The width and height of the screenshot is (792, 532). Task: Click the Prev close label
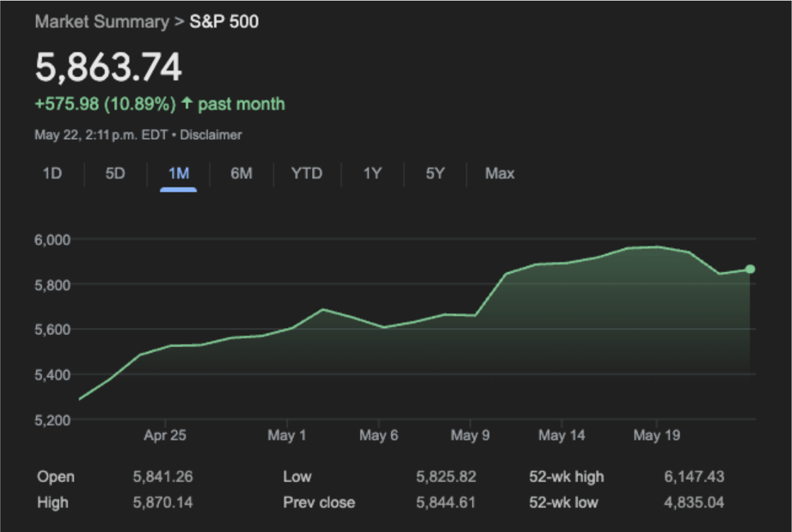click(x=319, y=502)
